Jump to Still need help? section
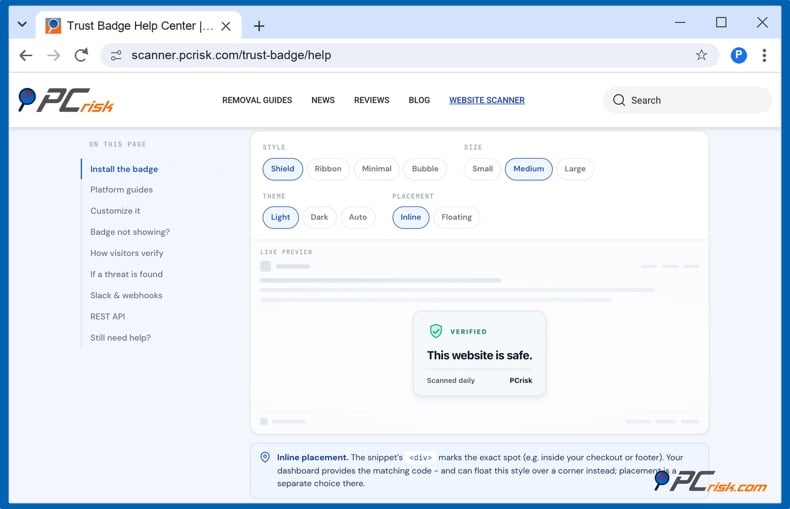The width and height of the screenshot is (790, 509). click(120, 338)
